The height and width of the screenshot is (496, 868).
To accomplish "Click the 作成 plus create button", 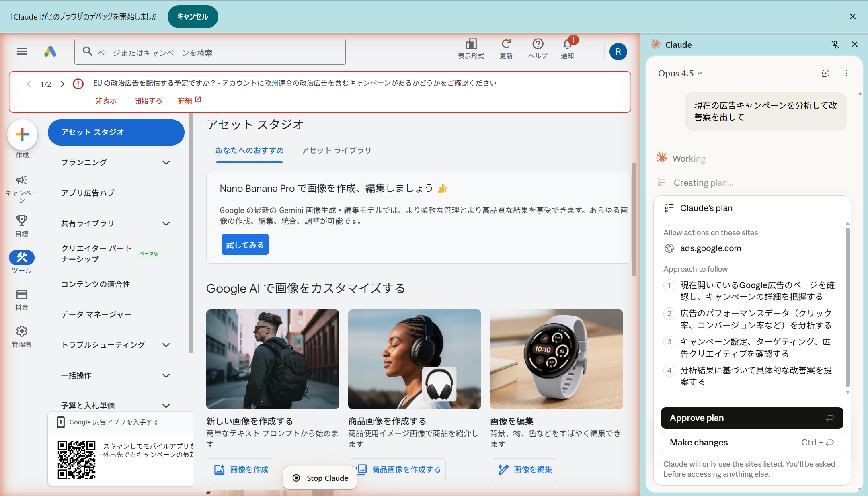I will pos(22,135).
